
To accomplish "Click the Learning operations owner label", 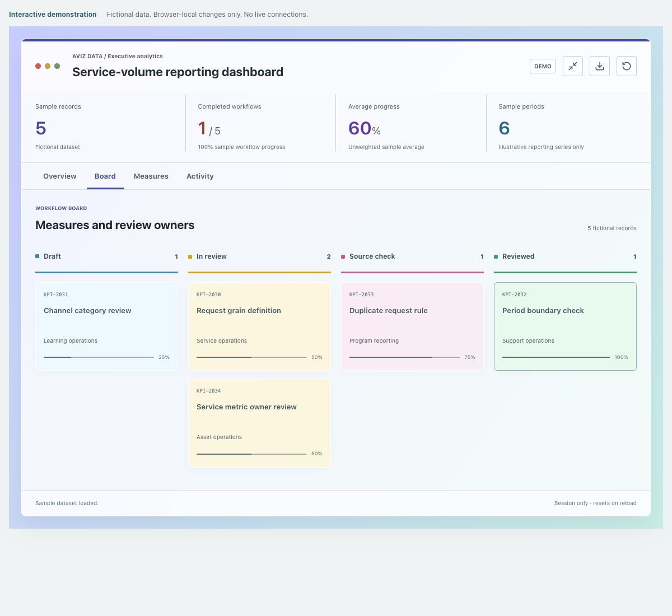I will (71, 340).
